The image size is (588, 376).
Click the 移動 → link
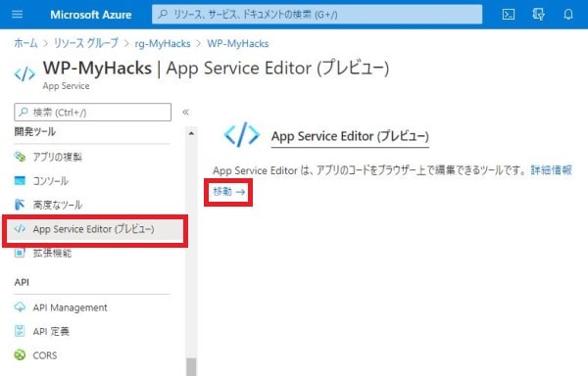click(228, 191)
